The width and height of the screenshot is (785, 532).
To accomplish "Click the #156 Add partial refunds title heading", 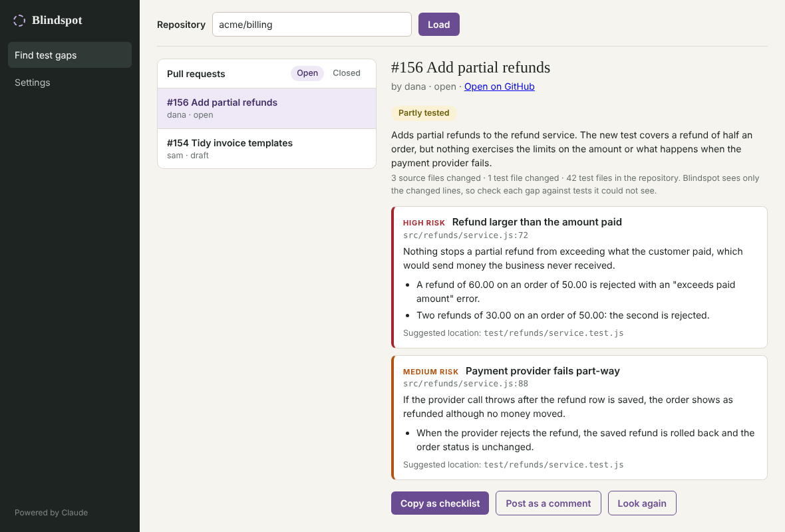I will (x=470, y=68).
